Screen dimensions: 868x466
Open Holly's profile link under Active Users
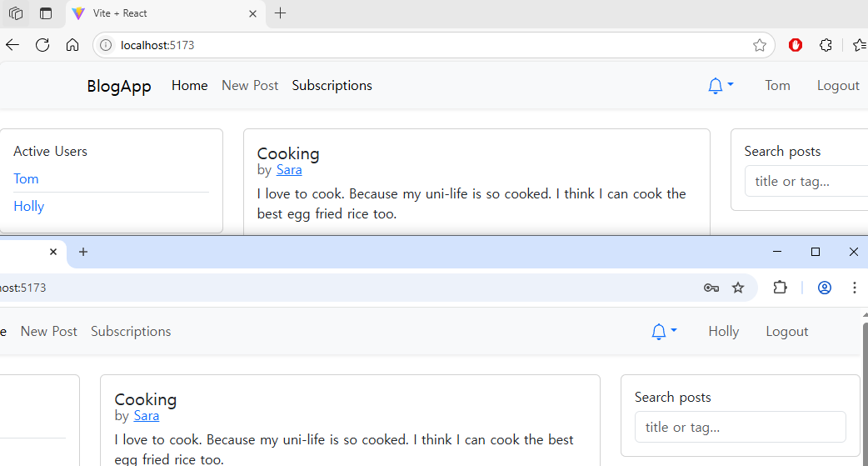coord(29,207)
